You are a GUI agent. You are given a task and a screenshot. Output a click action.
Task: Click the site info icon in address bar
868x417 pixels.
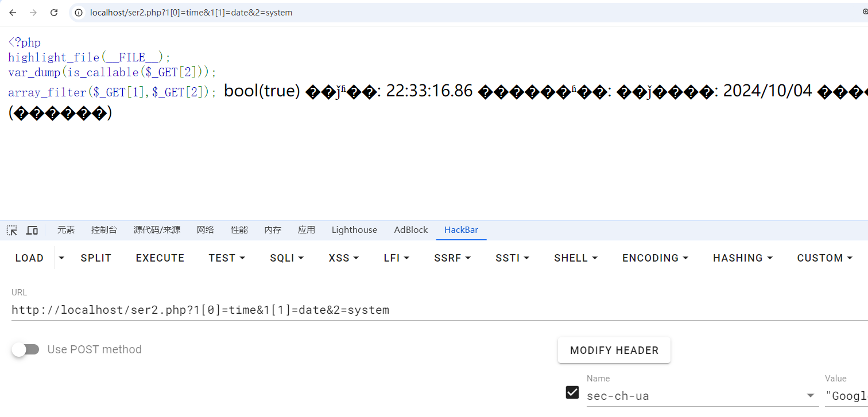[79, 13]
